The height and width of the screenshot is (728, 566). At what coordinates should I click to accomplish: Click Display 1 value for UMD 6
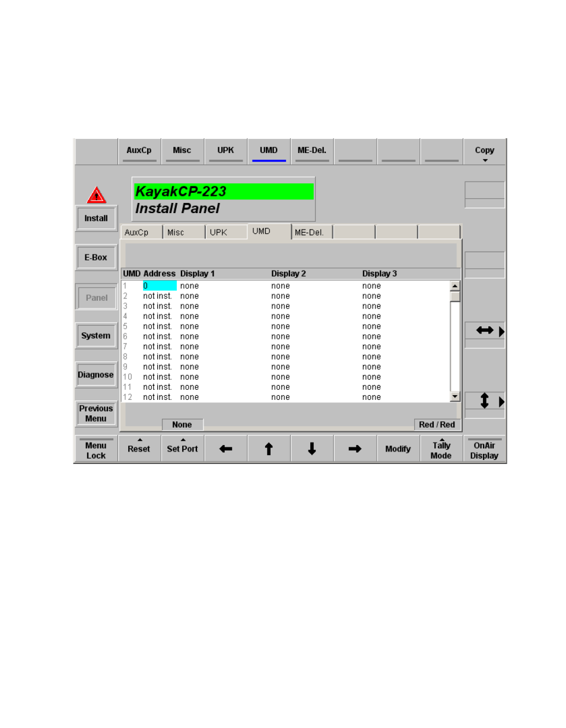[190, 336]
